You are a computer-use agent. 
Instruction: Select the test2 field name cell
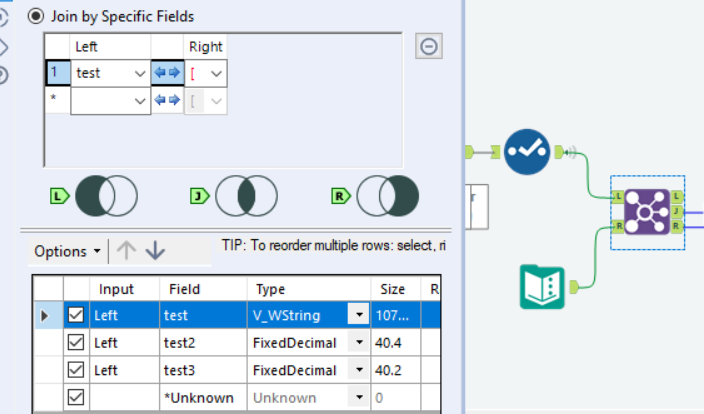pos(203,343)
